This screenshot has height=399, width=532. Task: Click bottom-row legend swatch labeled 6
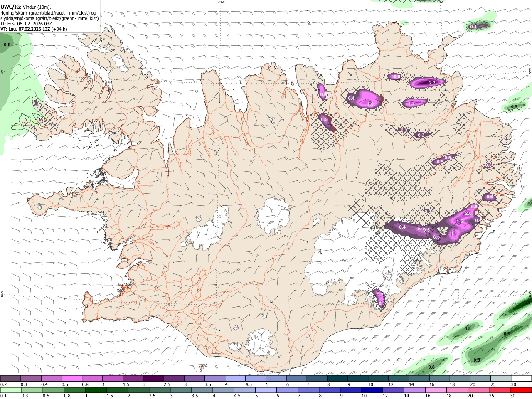(x=287, y=390)
